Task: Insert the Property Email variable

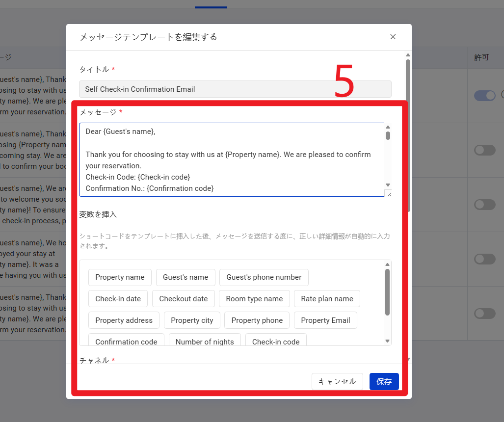Action: tap(325, 320)
